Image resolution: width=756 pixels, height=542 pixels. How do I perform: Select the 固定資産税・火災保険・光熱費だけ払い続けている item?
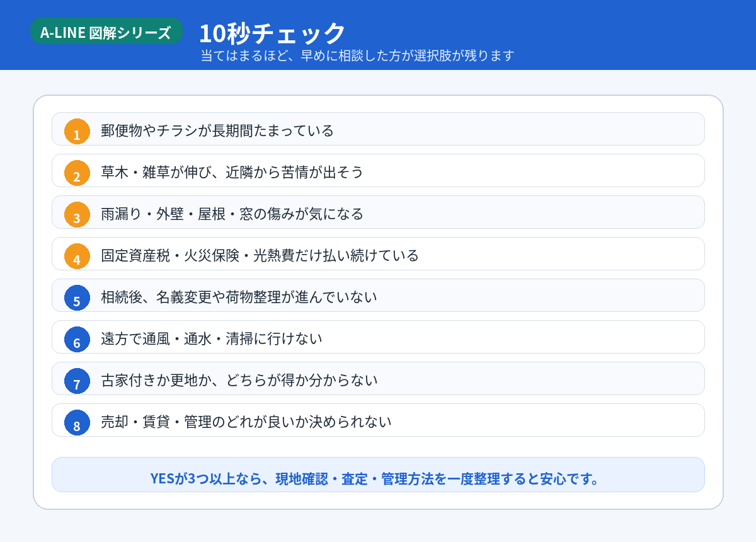point(378,254)
